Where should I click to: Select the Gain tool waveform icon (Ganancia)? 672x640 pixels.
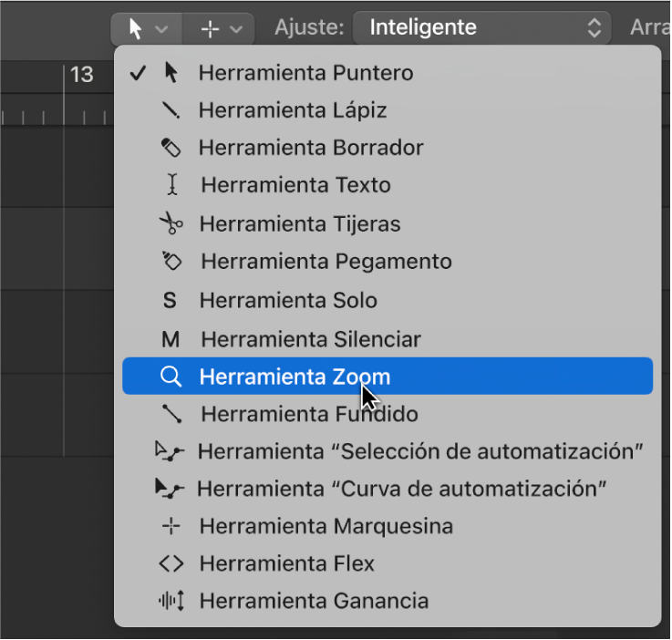coord(171,602)
